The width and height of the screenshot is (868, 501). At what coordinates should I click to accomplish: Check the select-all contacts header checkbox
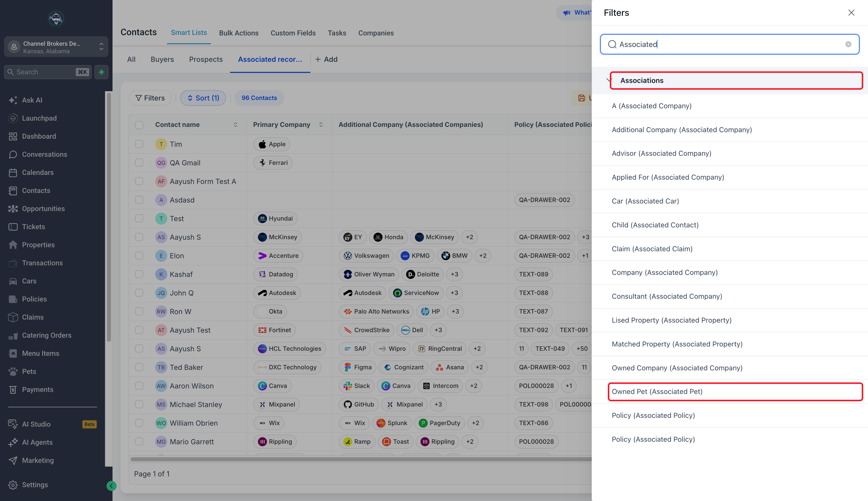(139, 125)
